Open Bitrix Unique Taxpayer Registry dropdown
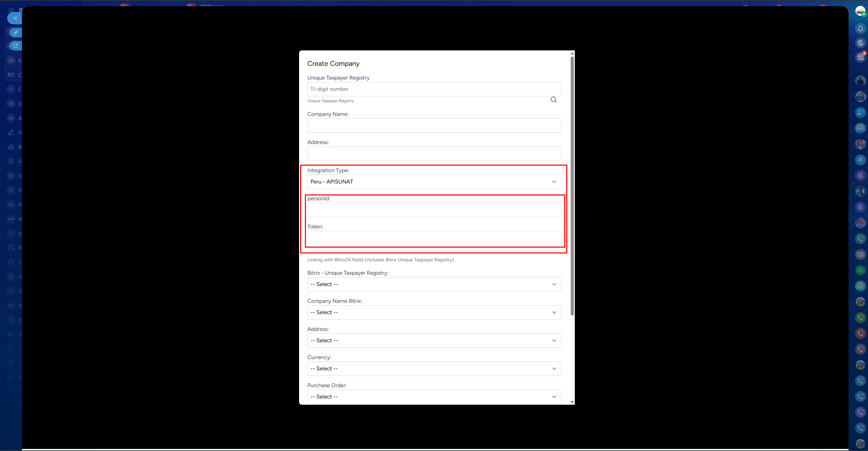The height and width of the screenshot is (451, 868). (x=434, y=284)
